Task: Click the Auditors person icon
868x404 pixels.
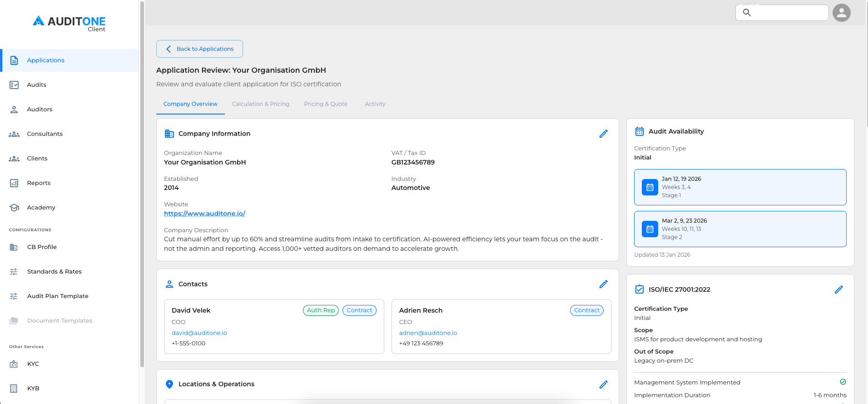Action: click(14, 110)
